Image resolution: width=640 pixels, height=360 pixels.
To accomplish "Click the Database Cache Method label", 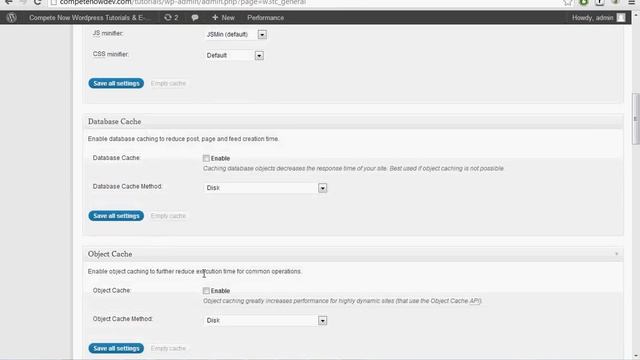I will (x=127, y=187).
